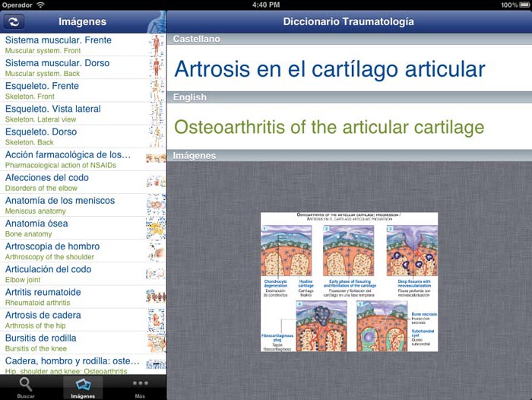Tap thumbnail for Artroscopia de hombro

(156, 251)
